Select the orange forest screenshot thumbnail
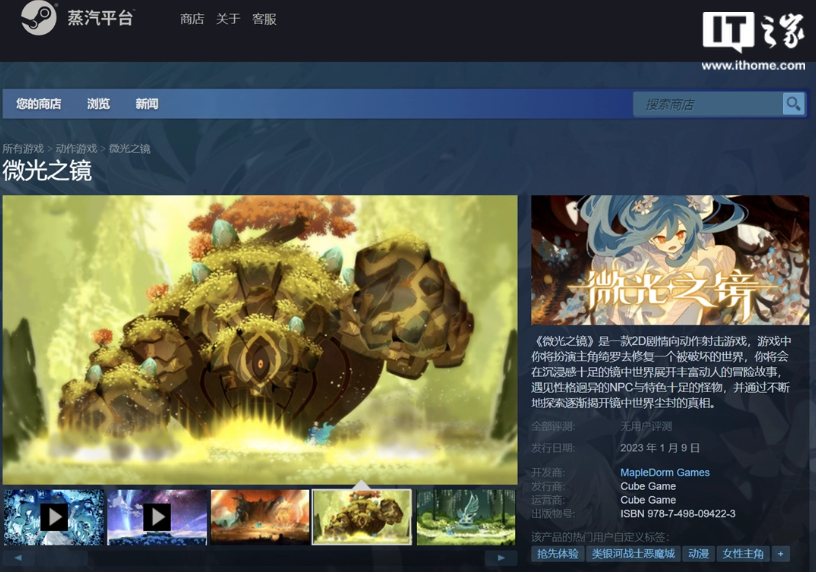 (x=259, y=516)
